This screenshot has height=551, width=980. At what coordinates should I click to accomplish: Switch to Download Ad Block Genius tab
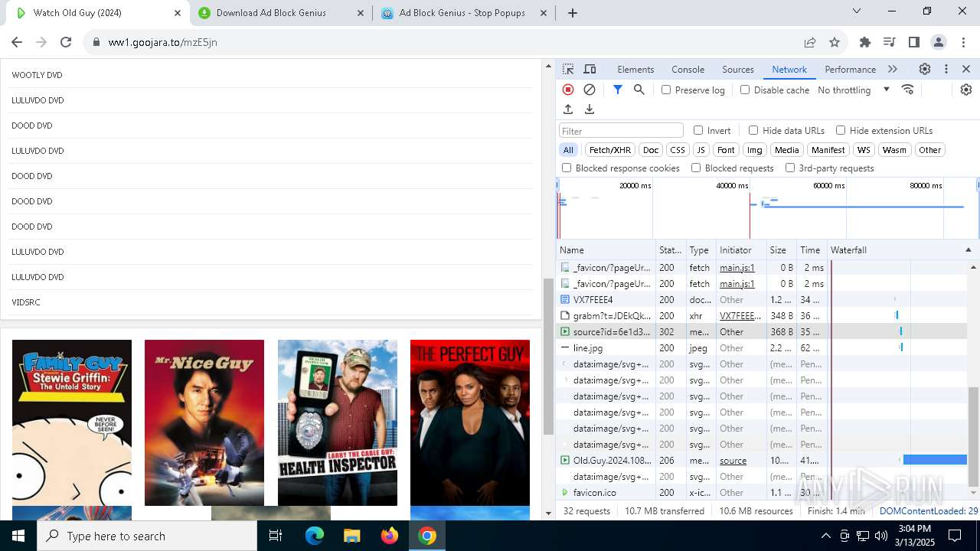(280, 13)
